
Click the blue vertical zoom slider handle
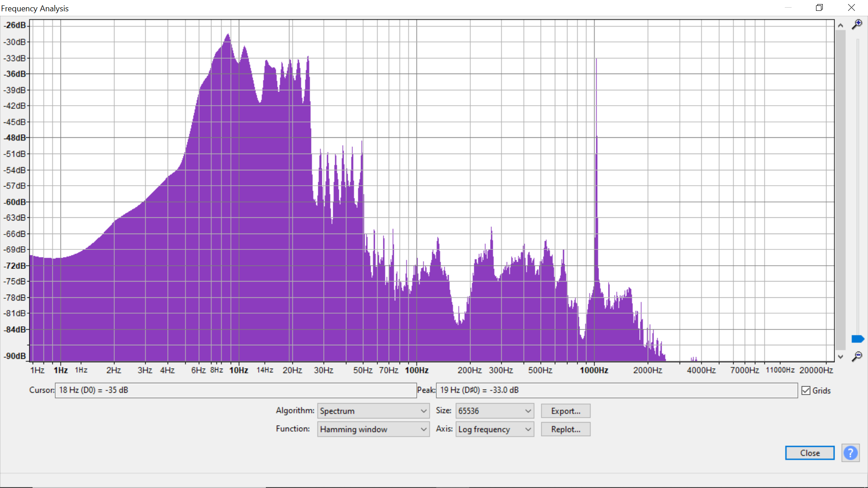click(x=858, y=339)
